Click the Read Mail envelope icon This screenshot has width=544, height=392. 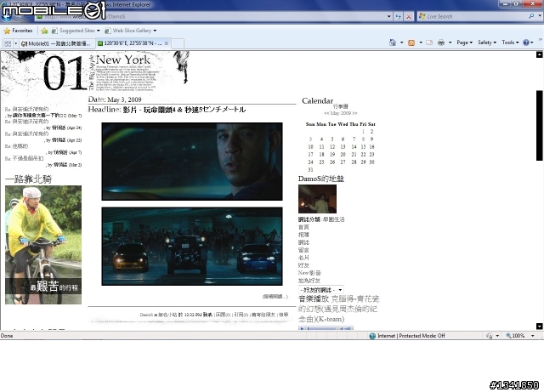[429, 43]
